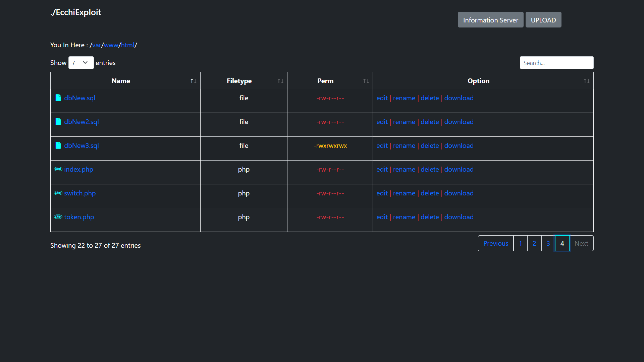Rename the dbNew.sql file
Image resolution: width=644 pixels, height=362 pixels.
click(404, 98)
